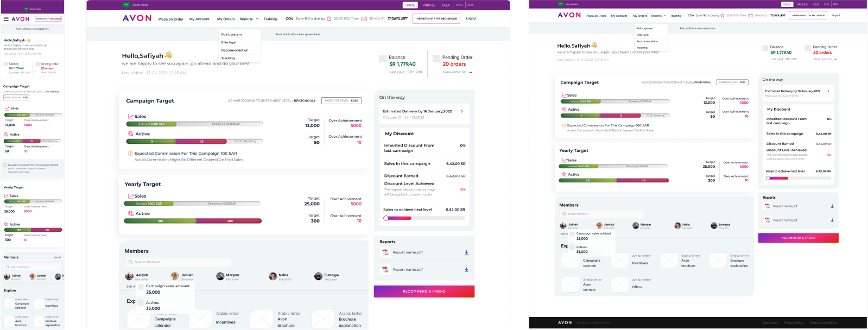This screenshot has height=330, width=868.
Task: Download the top Report name.pdf in the right mockup
Action: click(x=832, y=206)
